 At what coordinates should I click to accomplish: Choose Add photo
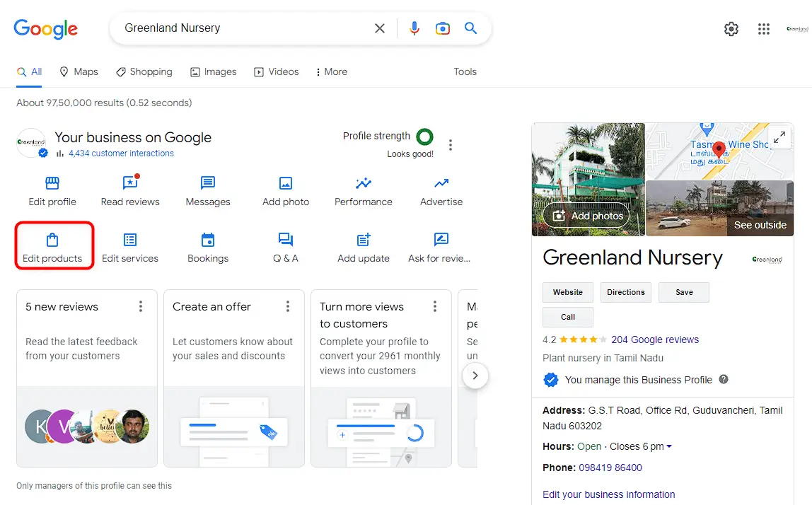(285, 190)
